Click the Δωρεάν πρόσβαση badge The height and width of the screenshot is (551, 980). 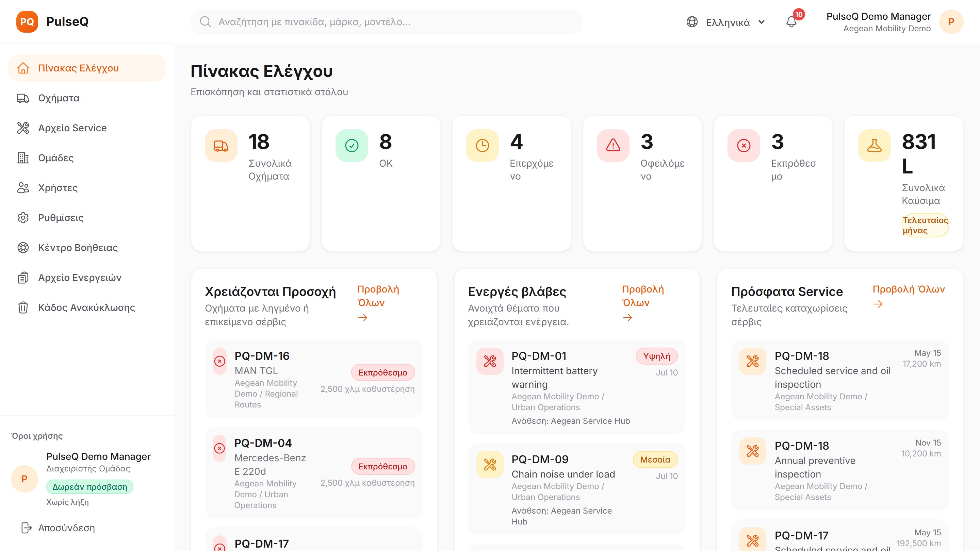pos(90,487)
